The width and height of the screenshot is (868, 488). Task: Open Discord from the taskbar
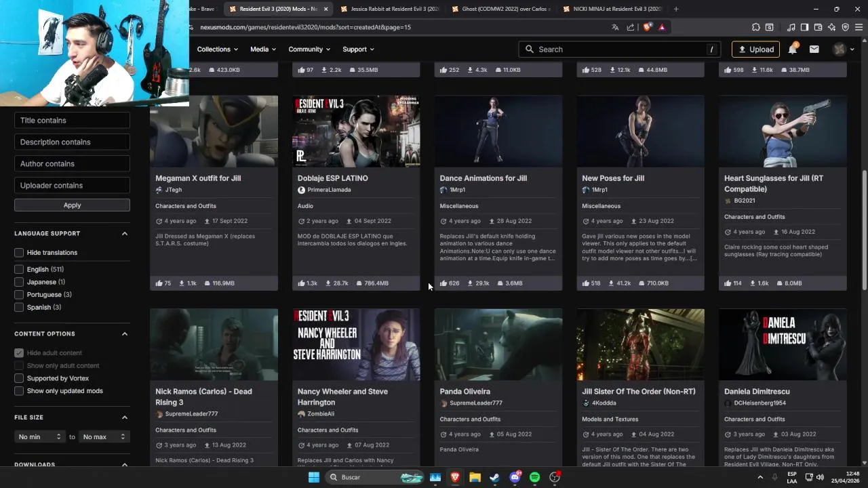[515, 477]
